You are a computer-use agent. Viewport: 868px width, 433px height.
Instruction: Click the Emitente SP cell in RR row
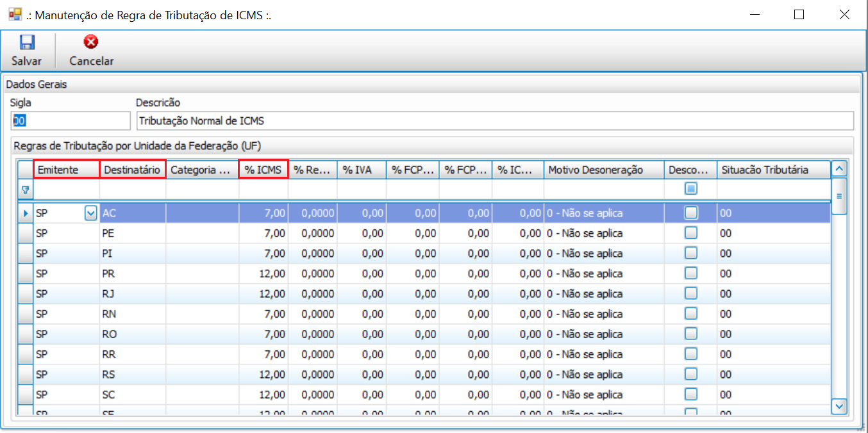pos(67,354)
